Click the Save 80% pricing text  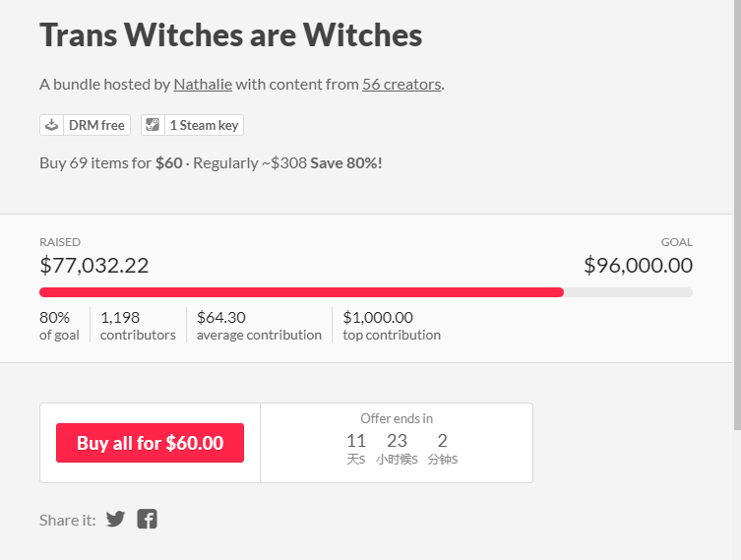(x=346, y=162)
